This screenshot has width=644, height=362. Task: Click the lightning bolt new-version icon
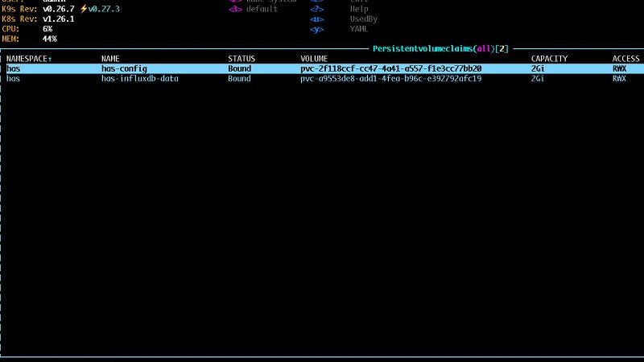[x=84, y=9]
